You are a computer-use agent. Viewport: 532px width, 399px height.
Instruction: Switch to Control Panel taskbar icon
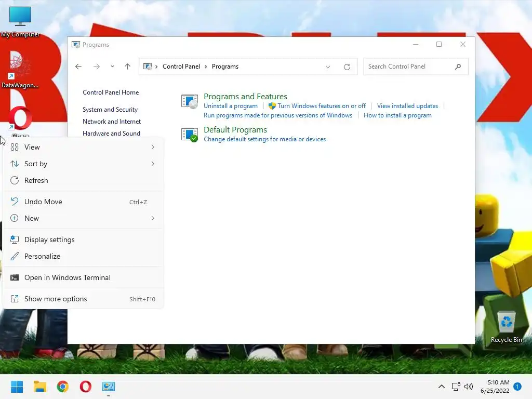[x=109, y=387]
